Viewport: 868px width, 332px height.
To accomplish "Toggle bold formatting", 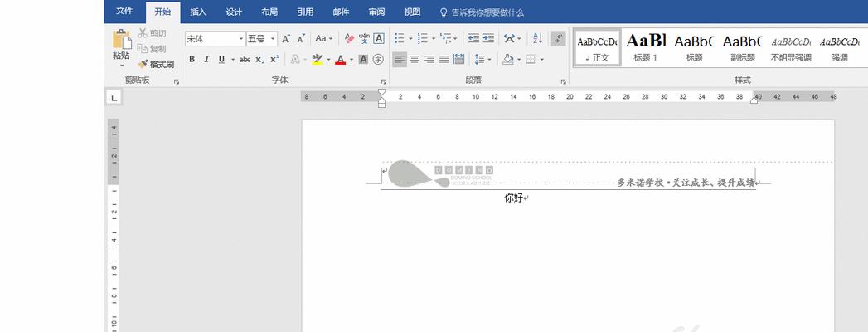I will point(192,59).
